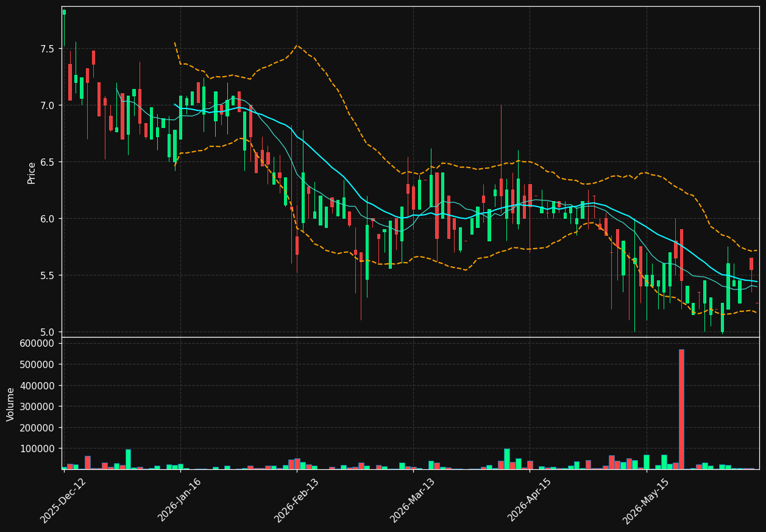The width and height of the screenshot is (766, 532).
Task: Click the Price axis label
Action: pyautogui.click(x=32, y=172)
